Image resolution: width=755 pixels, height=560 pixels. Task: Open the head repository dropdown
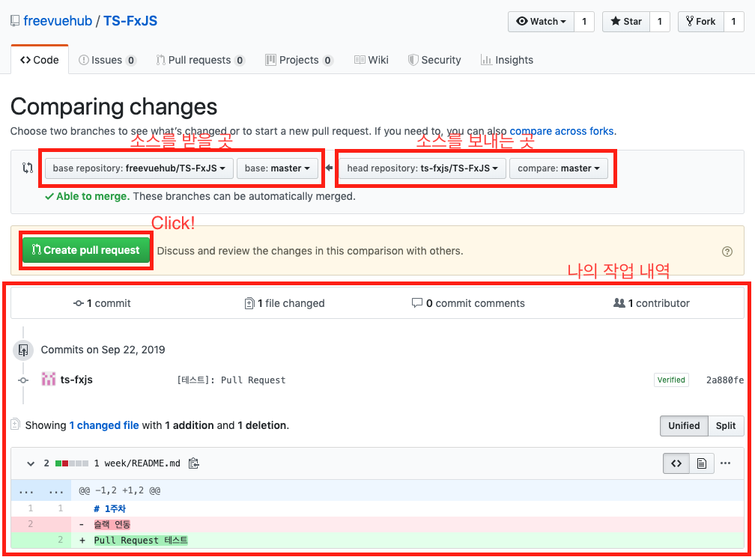click(422, 168)
